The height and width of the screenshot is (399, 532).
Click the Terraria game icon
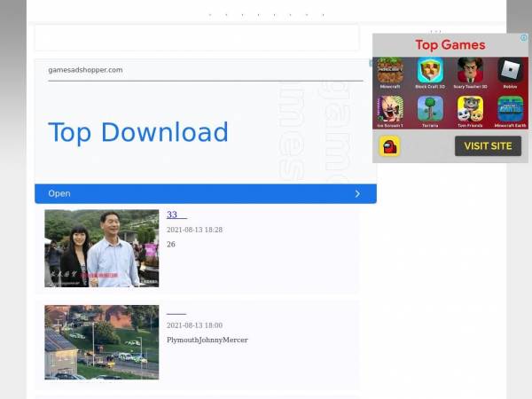430,108
